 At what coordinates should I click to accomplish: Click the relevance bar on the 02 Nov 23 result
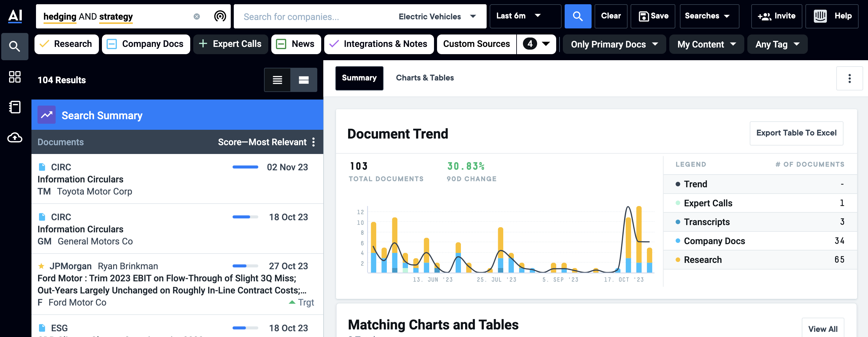245,167
